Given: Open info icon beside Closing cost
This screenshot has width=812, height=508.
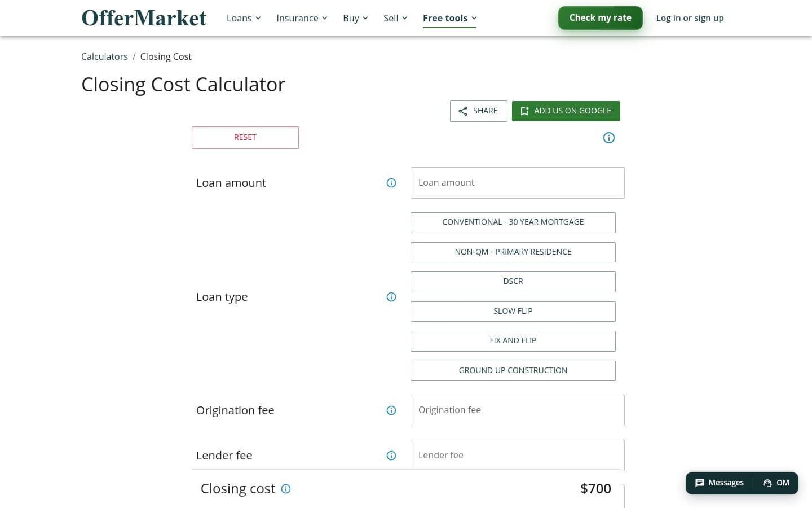Looking at the screenshot, I should coord(286,489).
